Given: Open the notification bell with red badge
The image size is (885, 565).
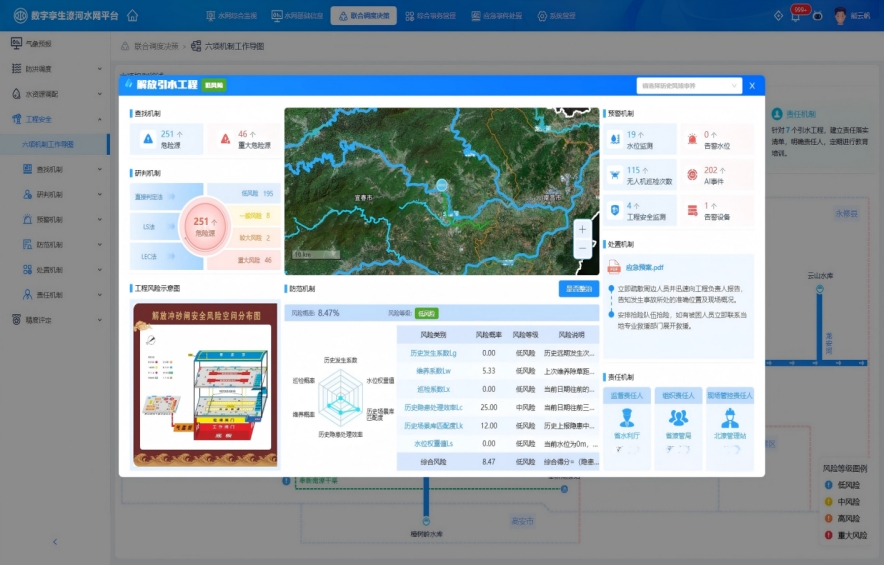Looking at the screenshot, I should point(798,16).
